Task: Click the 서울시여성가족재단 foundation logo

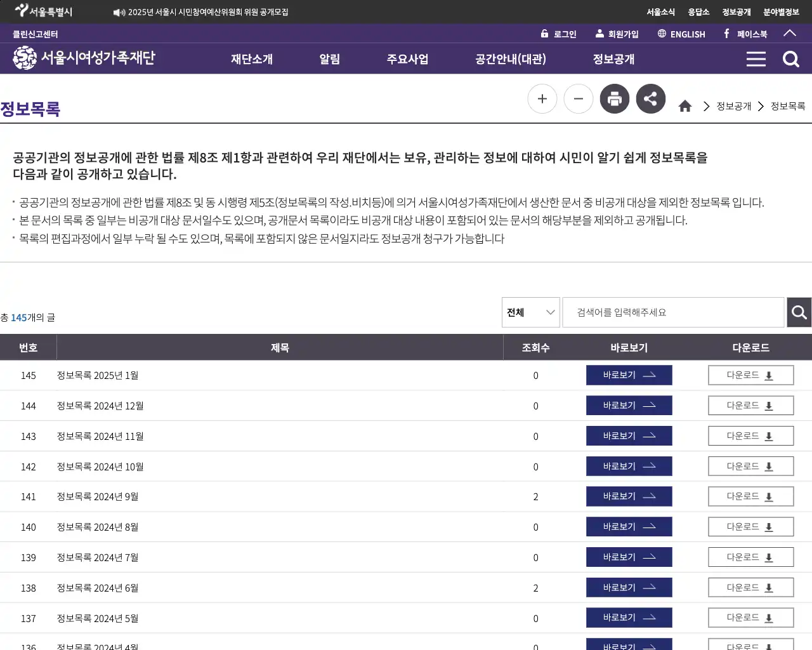Action: pyautogui.click(x=82, y=58)
